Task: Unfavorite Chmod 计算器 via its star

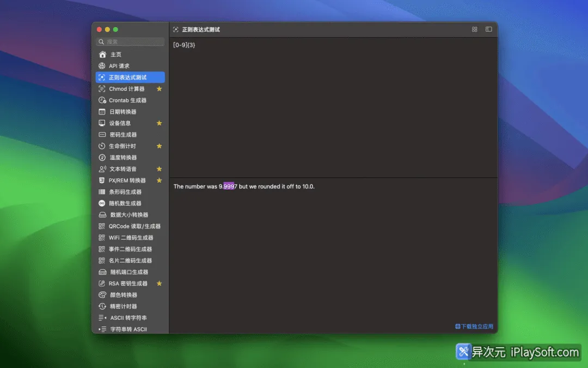Action: click(160, 89)
